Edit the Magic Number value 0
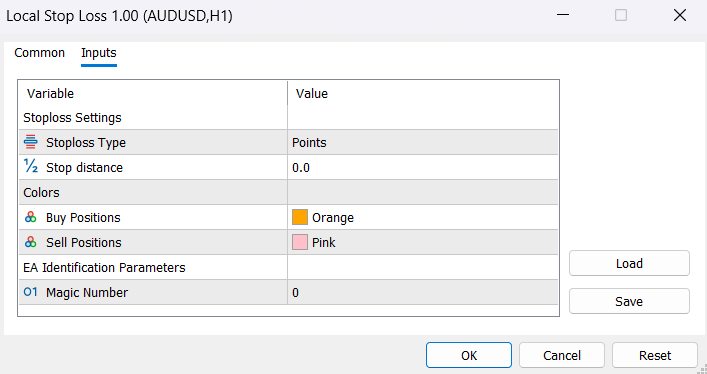Viewport: 707px width, 374px height. pyautogui.click(x=422, y=292)
